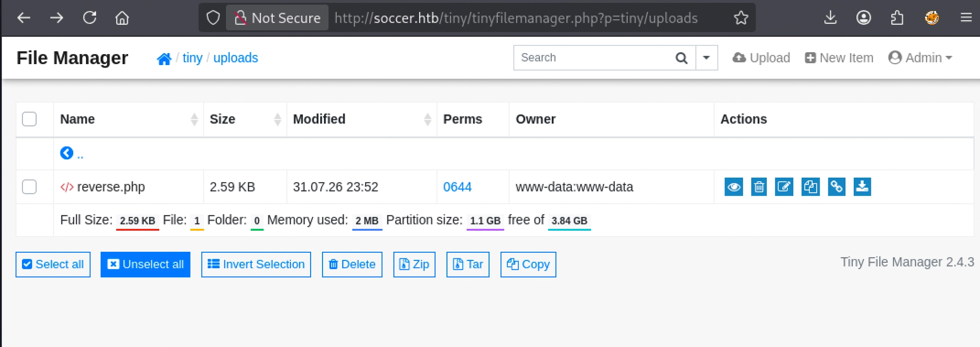Click the Zip button
The width and height of the screenshot is (980, 347).
pos(414,264)
